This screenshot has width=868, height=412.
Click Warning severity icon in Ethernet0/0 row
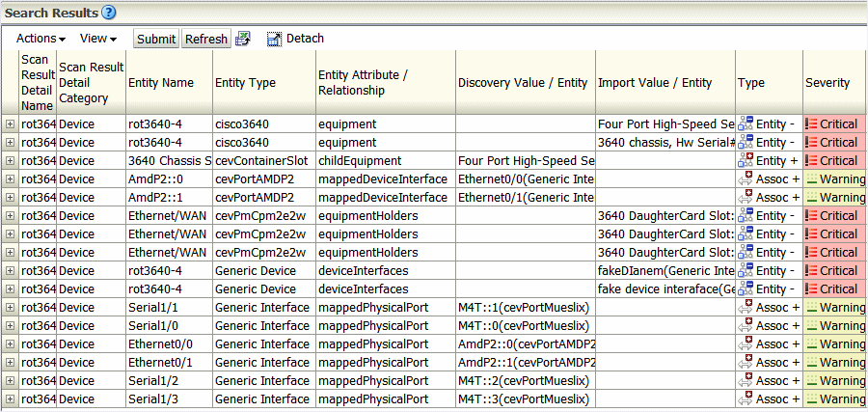click(x=811, y=343)
